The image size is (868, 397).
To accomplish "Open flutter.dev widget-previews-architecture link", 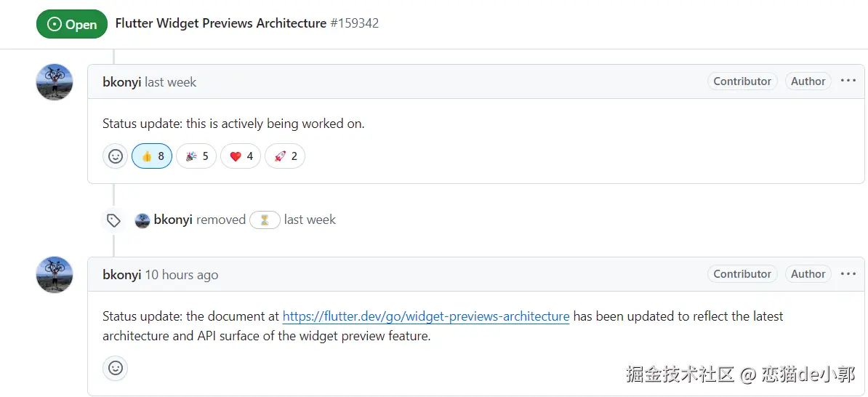I will pyautogui.click(x=425, y=316).
